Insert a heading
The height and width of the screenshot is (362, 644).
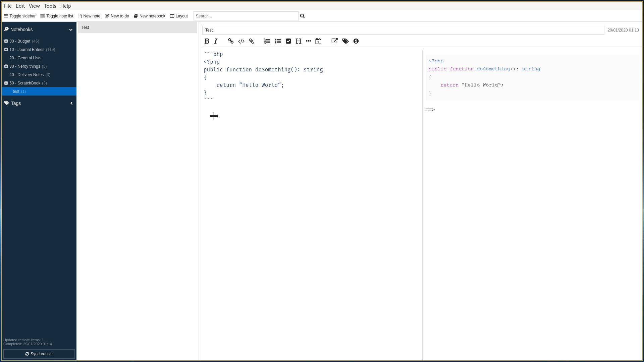299,41
